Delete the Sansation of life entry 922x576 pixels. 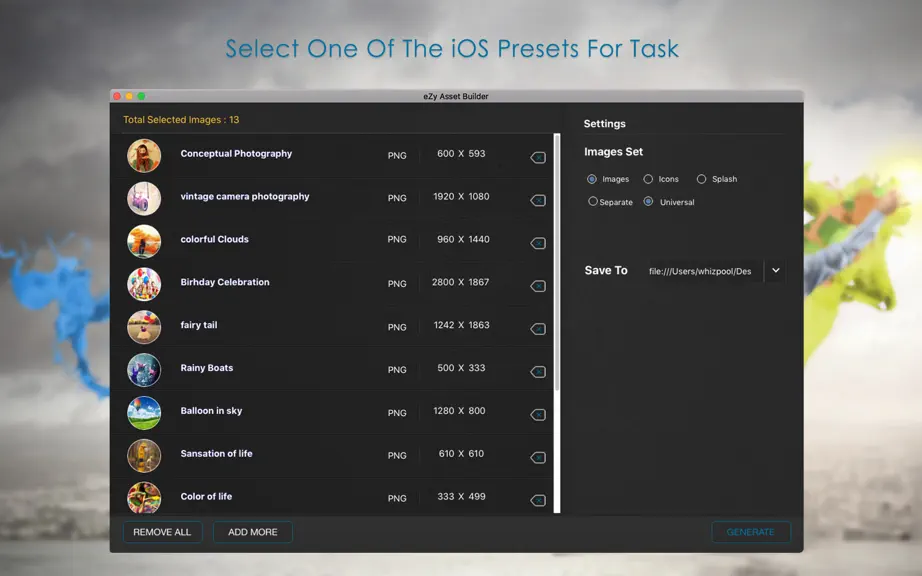click(537, 458)
